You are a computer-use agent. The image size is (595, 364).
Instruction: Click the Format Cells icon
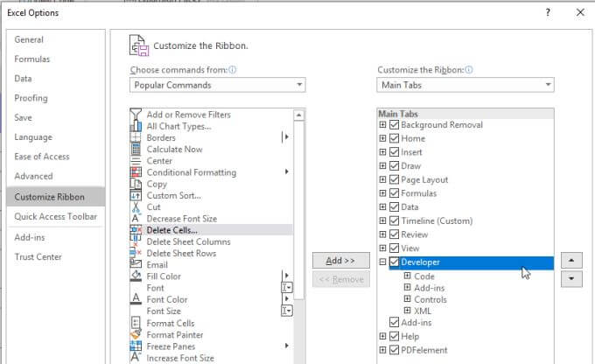[x=136, y=323]
